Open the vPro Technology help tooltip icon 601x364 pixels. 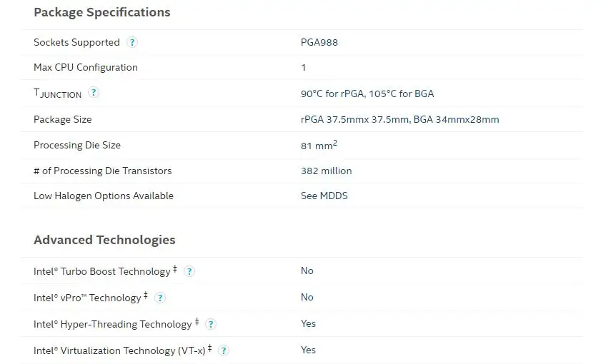pos(160,298)
